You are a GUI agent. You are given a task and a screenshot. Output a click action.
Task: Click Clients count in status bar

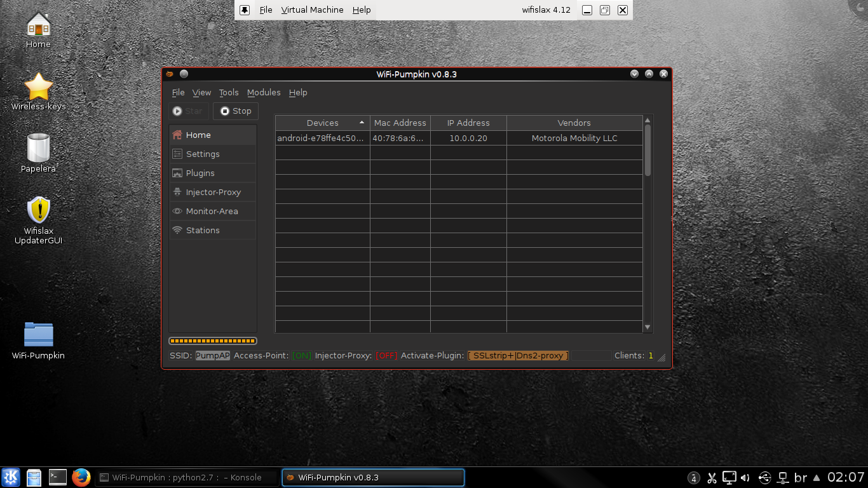click(x=634, y=356)
